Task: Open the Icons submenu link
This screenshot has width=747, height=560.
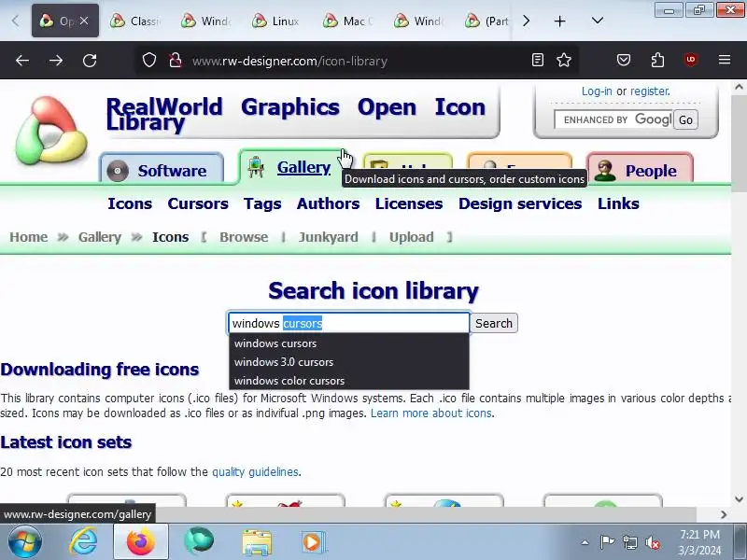Action: [130, 203]
